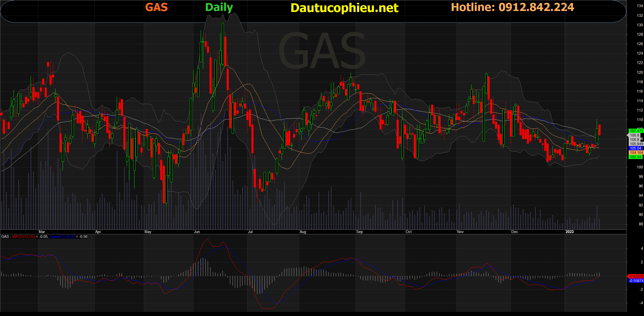
Task: Click the Sep month marker on time axis
Action: coord(359,232)
